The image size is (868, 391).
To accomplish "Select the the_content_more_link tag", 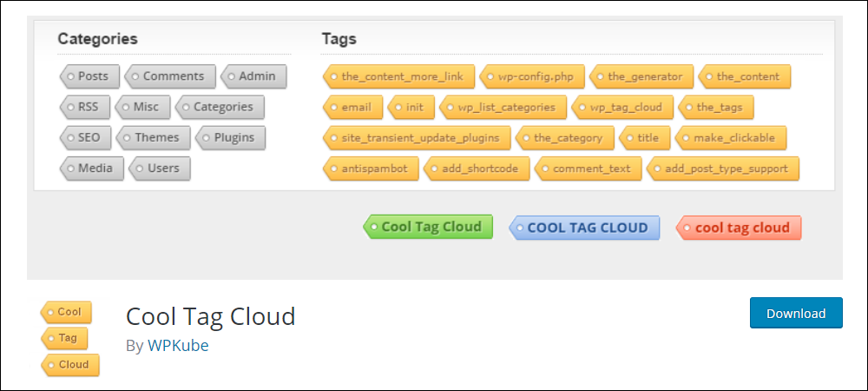I will (398, 76).
